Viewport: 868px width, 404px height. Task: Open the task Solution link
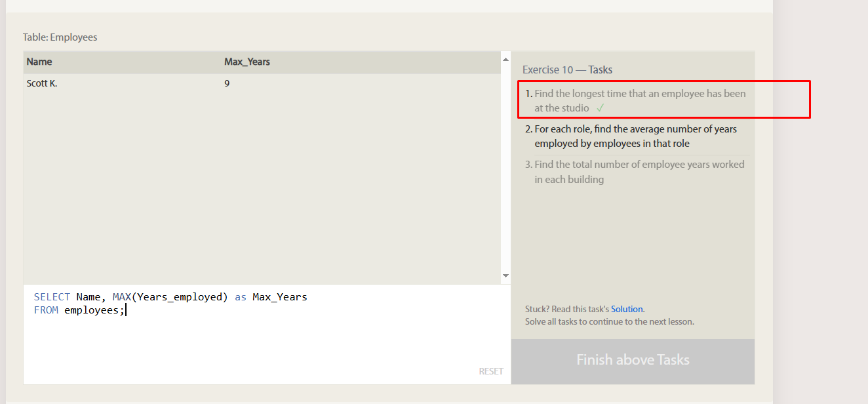(627, 309)
